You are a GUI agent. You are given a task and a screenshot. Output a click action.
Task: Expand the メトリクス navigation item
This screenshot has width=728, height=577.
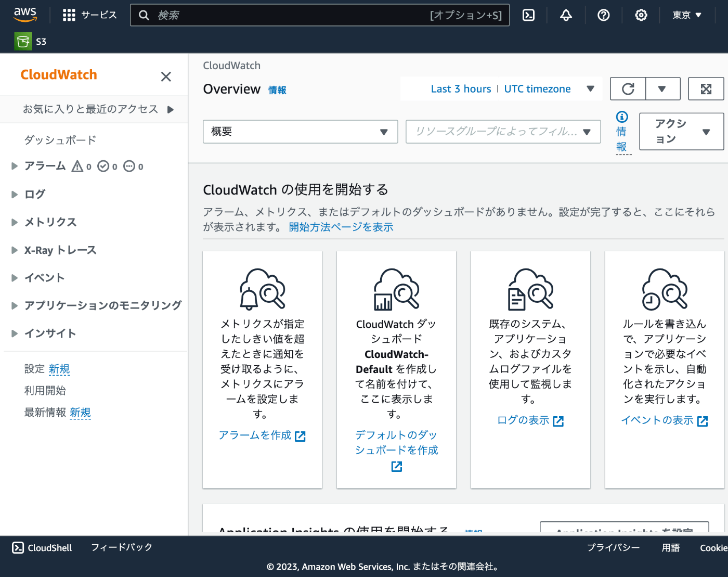tap(15, 222)
